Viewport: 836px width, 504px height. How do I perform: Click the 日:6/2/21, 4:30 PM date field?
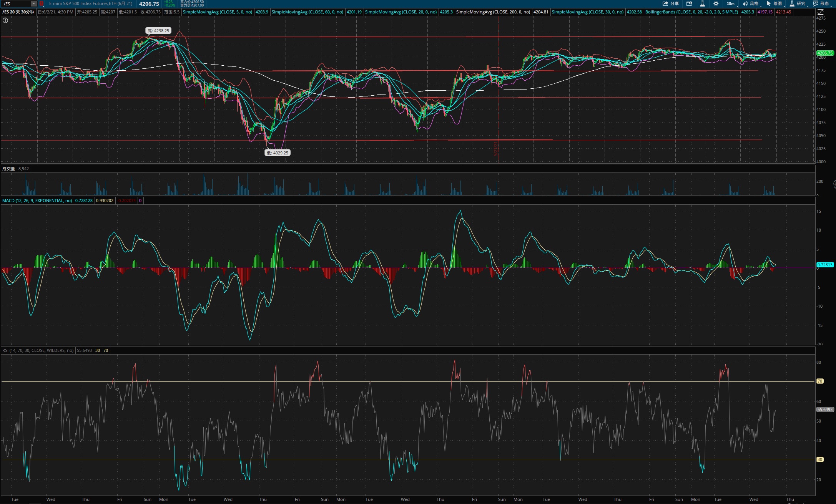pyautogui.click(x=56, y=12)
